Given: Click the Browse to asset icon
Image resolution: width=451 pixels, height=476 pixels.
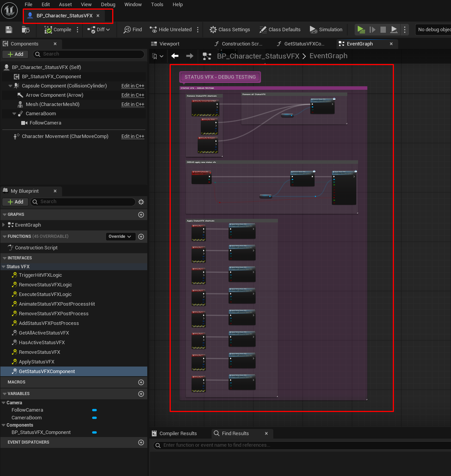Looking at the screenshot, I should tap(26, 30).
